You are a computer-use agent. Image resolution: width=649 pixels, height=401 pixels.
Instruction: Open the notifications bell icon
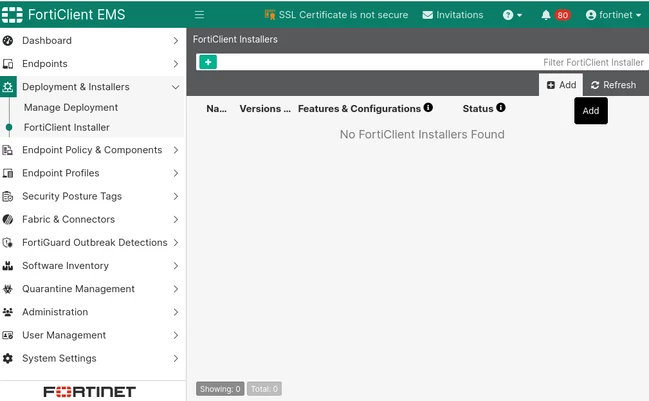(546, 15)
